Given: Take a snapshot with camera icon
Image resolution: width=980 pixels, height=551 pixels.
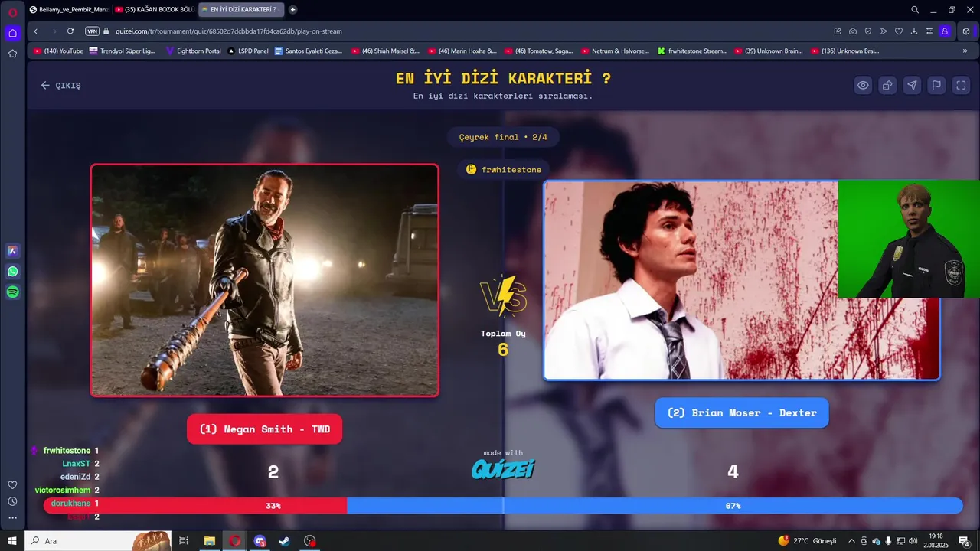Looking at the screenshot, I should 853,31.
